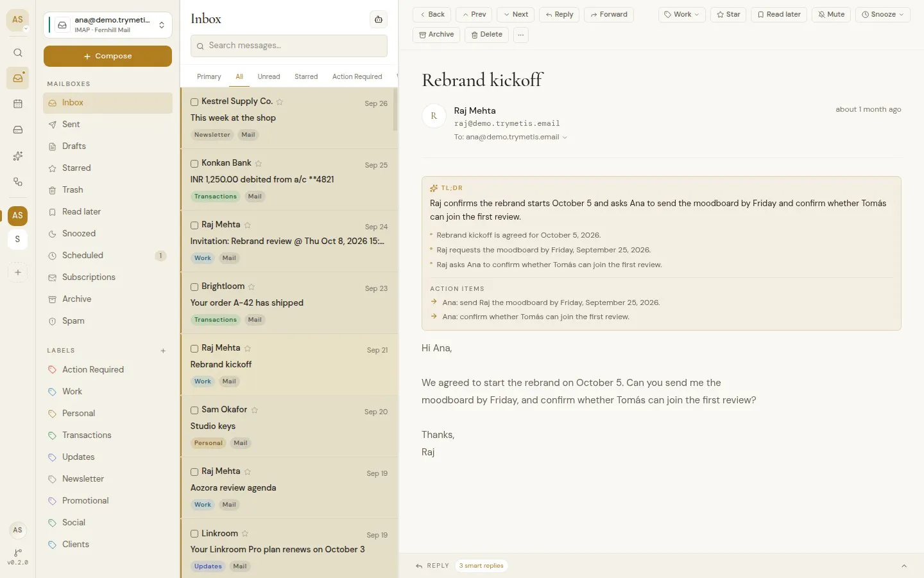924x578 pixels.
Task: Add a new account with plus icon
Action: pos(18,272)
